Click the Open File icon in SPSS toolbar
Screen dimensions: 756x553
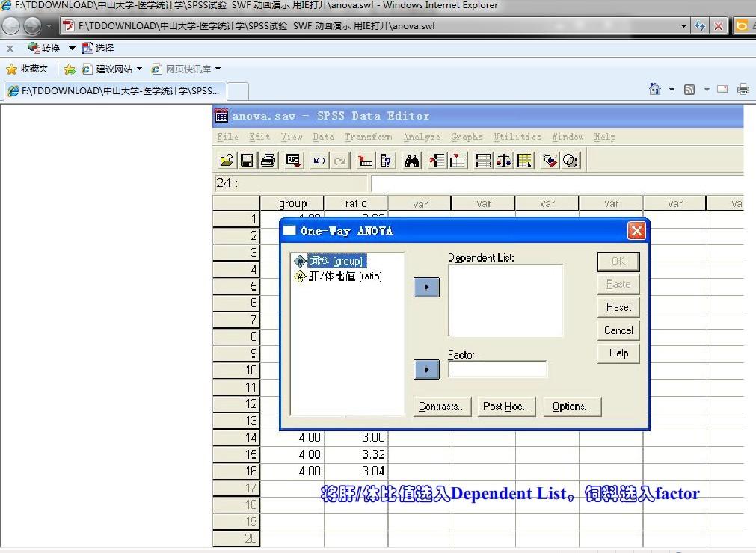(x=226, y=161)
